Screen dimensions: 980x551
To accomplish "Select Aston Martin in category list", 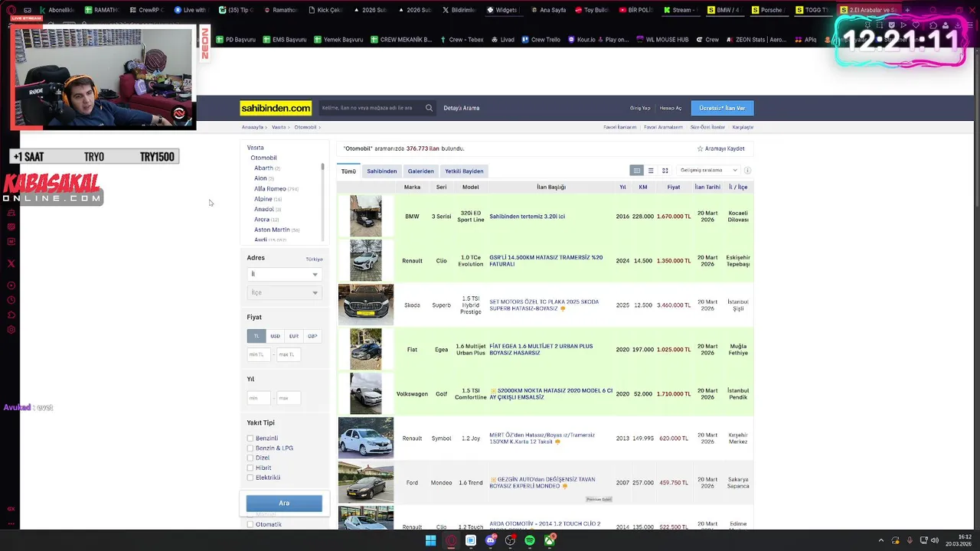I will click(272, 230).
